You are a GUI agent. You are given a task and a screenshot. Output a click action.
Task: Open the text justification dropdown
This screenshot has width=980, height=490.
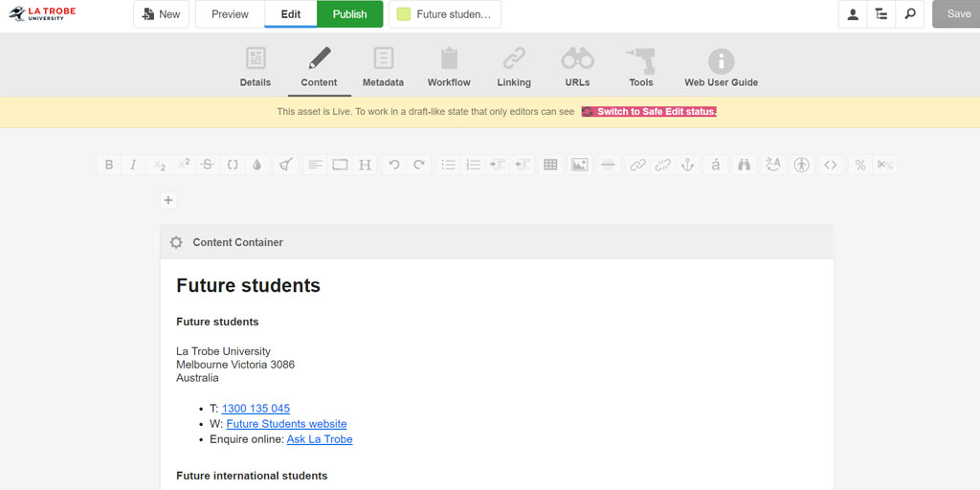click(x=315, y=165)
